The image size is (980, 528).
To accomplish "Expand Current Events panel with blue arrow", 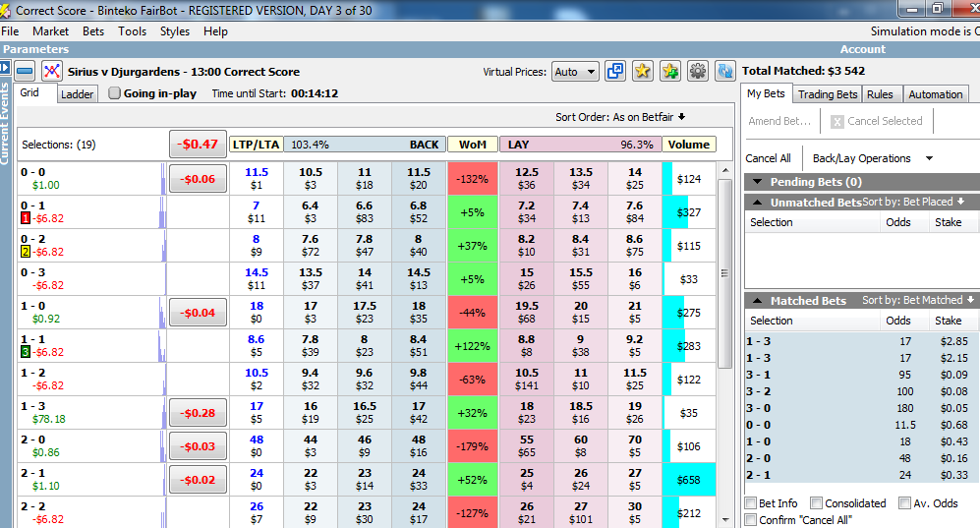I will (x=5, y=67).
